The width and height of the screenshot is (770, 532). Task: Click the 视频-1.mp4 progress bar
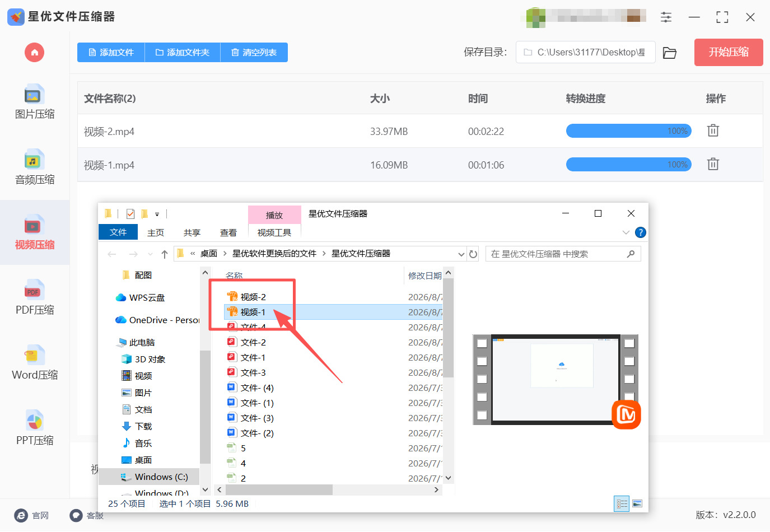[x=628, y=165]
